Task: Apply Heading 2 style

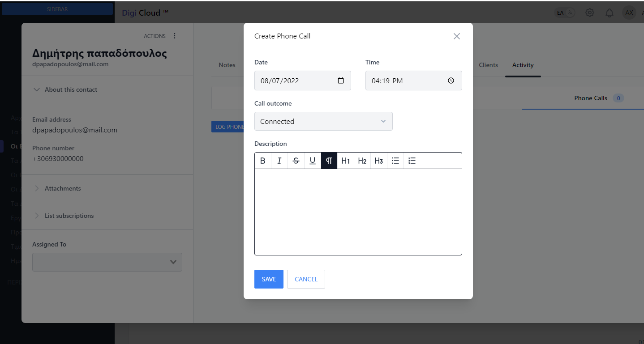Action: pyautogui.click(x=362, y=161)
